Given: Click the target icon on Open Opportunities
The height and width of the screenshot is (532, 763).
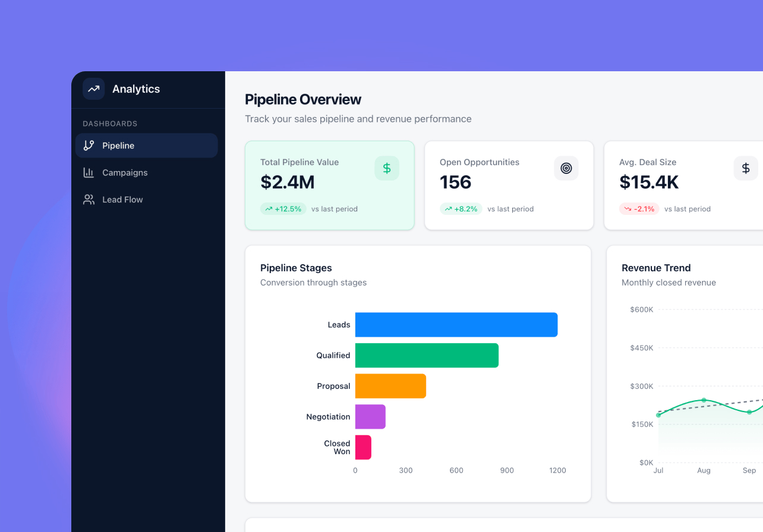Looking at the screenshot, I should point(566,169).
